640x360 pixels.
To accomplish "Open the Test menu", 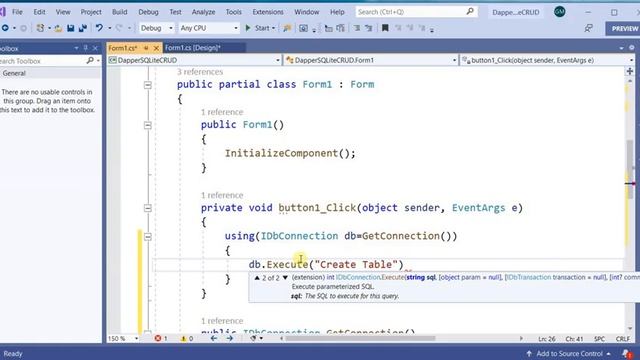I will 176,12.
